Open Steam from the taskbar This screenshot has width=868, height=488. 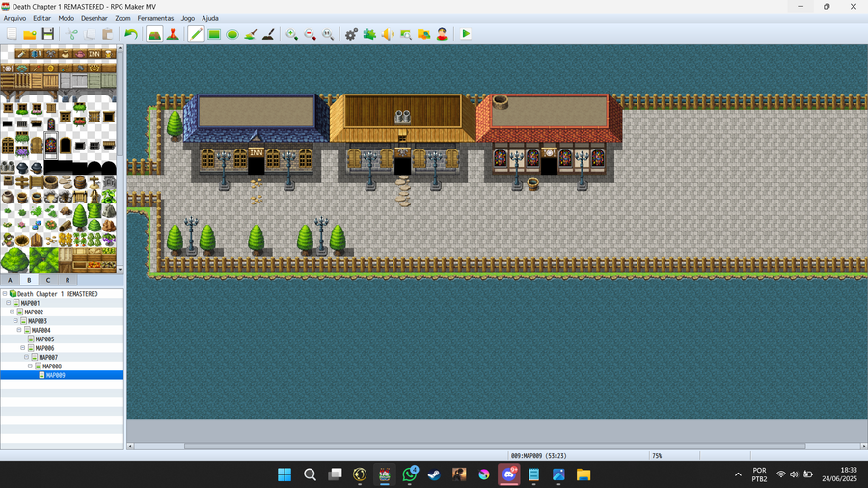pos(434,474)
